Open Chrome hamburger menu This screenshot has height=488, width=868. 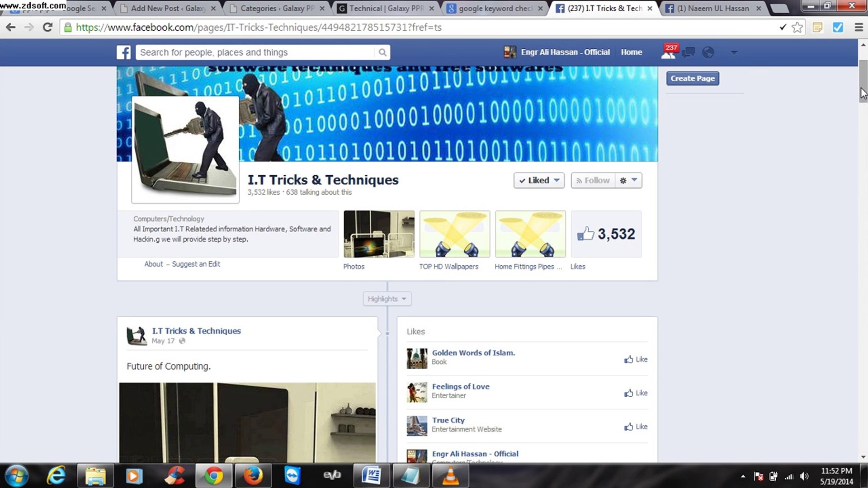859,28
